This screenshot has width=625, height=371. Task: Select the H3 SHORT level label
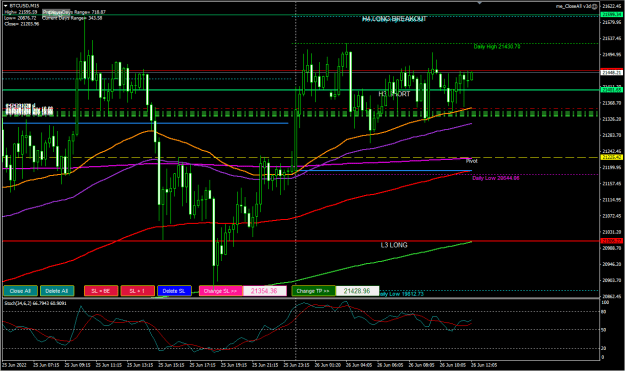tap(394, 94)
